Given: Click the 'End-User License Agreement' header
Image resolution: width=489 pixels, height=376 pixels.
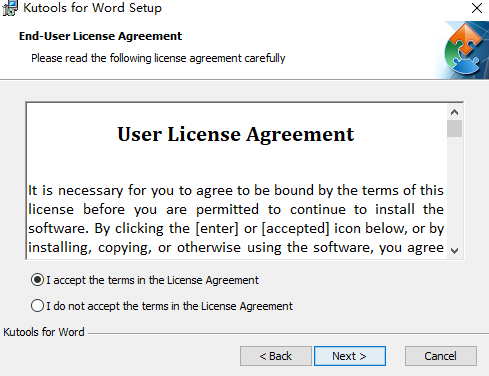Looking at the screenshot, I should (x=100, y=36).
